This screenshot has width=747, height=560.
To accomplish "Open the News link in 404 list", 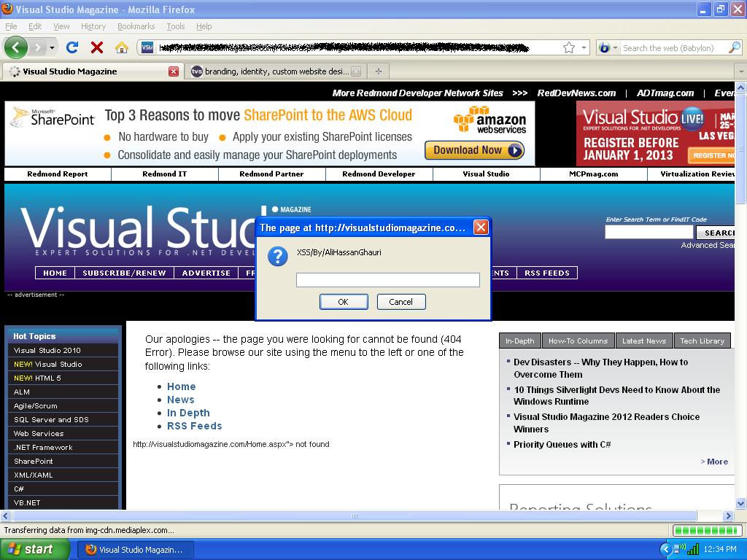I will pos(181,400).
